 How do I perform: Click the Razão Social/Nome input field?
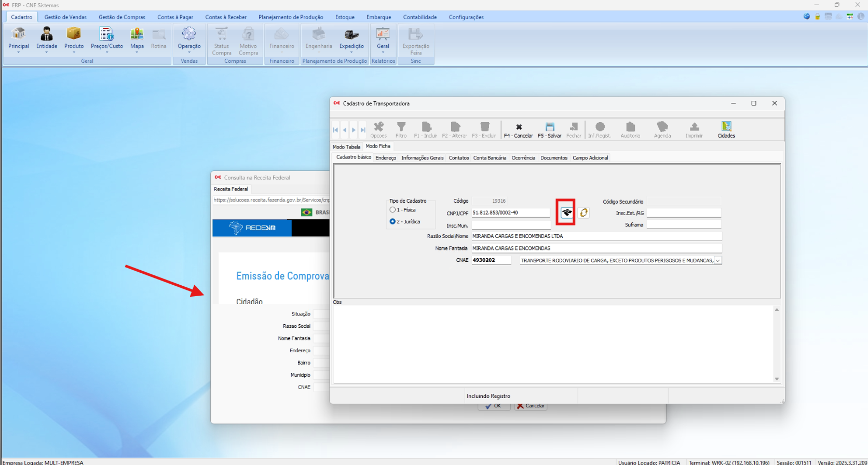click(596, 236)
